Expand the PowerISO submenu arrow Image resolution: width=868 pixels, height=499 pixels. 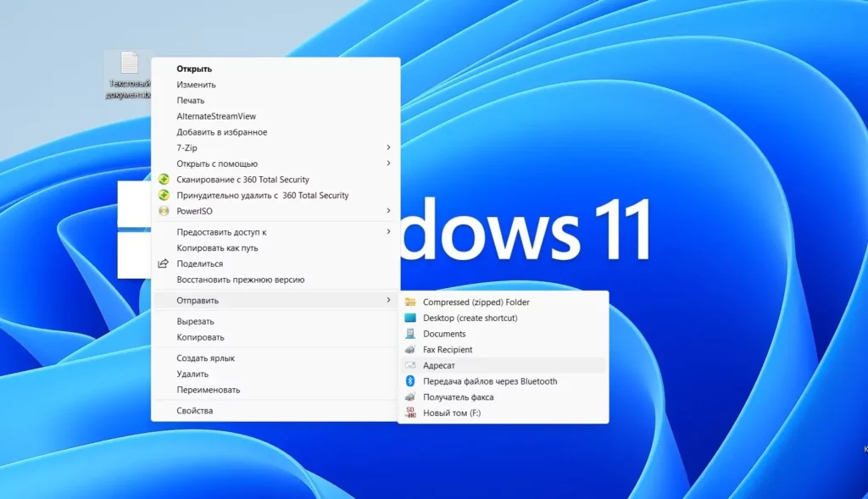tap(388, 211)
